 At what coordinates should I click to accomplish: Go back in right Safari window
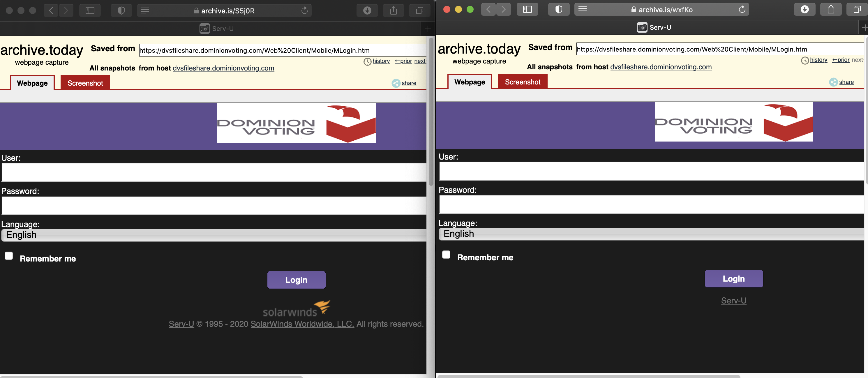[x=488, y=9]
